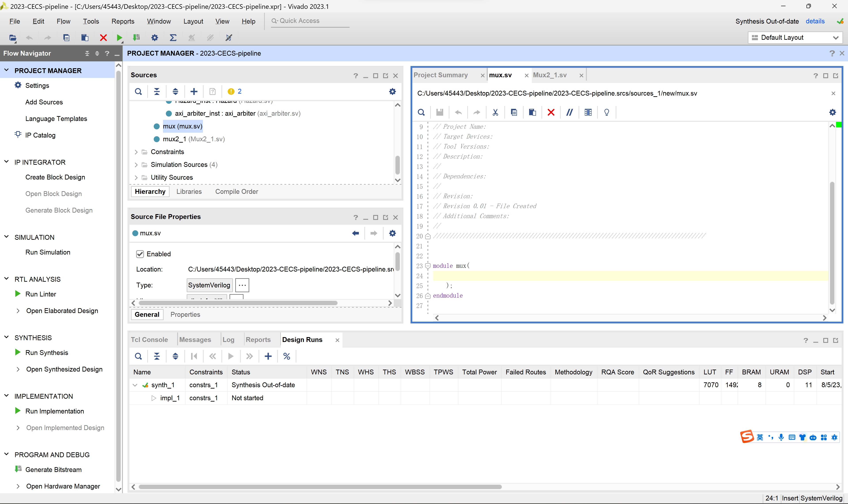
Task: Click the Cut scissors icon in editor toolbar
Action: (495, 112)
